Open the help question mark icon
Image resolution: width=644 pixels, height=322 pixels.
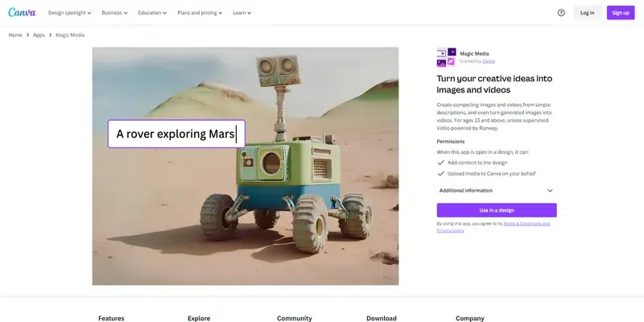pyautogui.click(x=561, y=13)
